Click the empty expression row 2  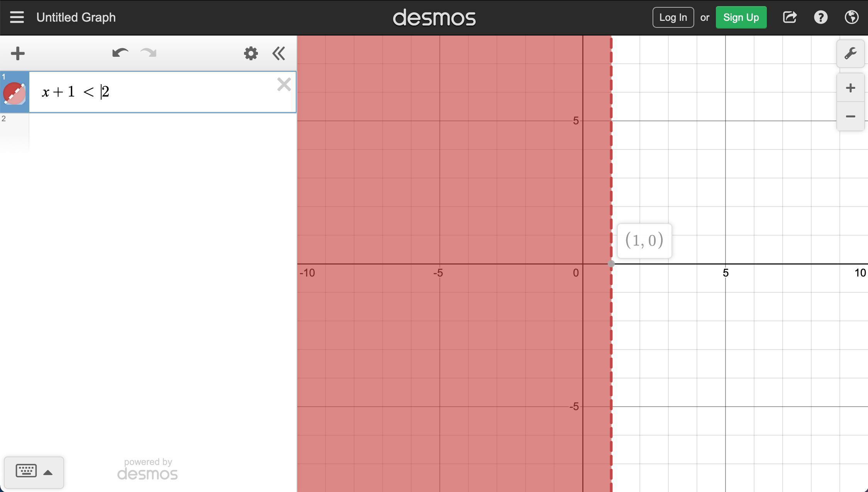[x=162, y=132]
